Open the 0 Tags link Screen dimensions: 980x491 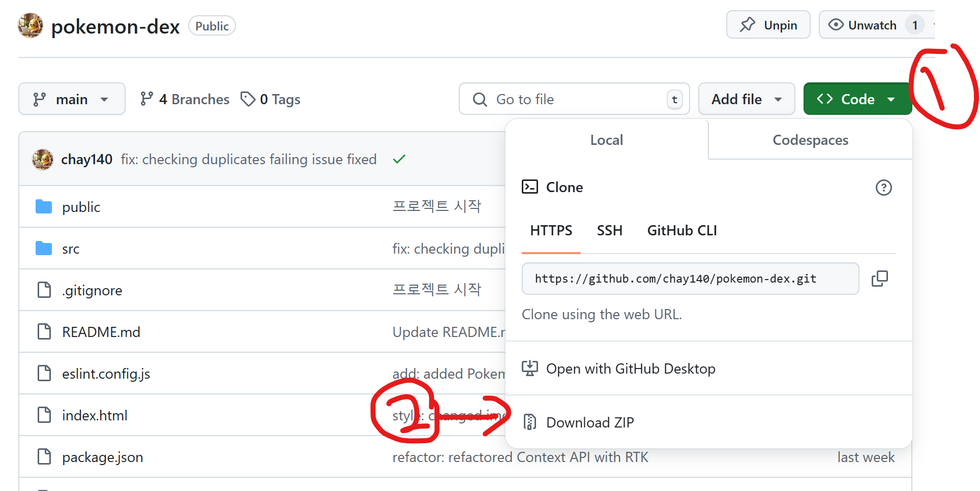270,99
